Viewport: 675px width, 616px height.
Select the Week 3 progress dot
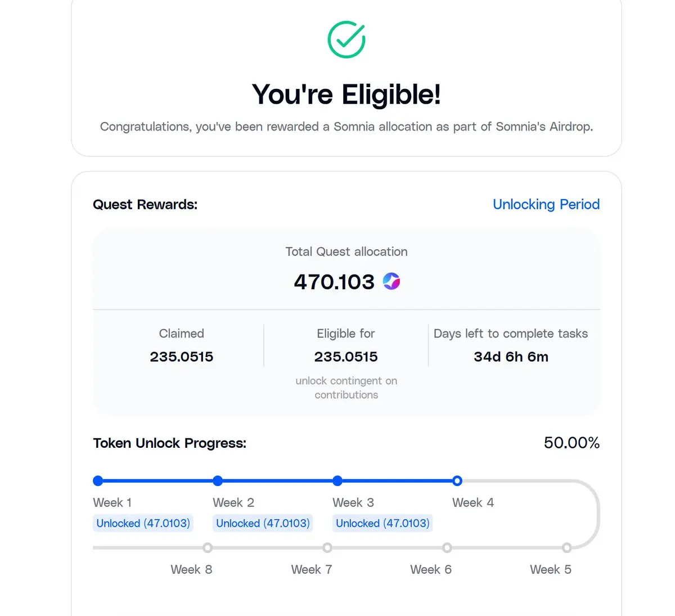pyautogui.click(x=337, y=480)
